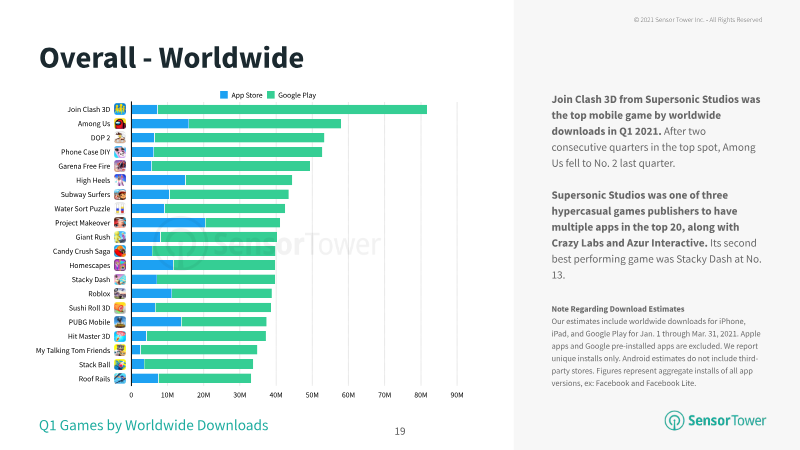
Task: Click the PUBG Mobile icon
Action: click(x=120, y=322)
